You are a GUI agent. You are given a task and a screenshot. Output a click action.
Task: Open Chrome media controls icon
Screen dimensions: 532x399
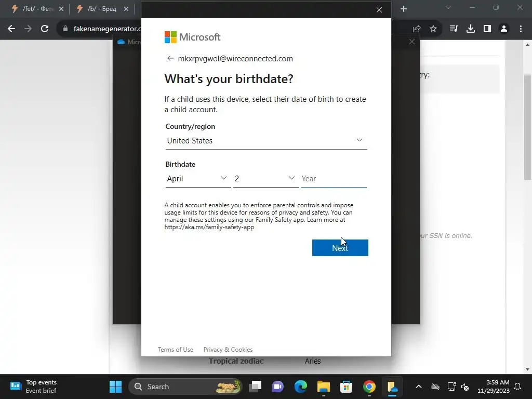point(454,29)
